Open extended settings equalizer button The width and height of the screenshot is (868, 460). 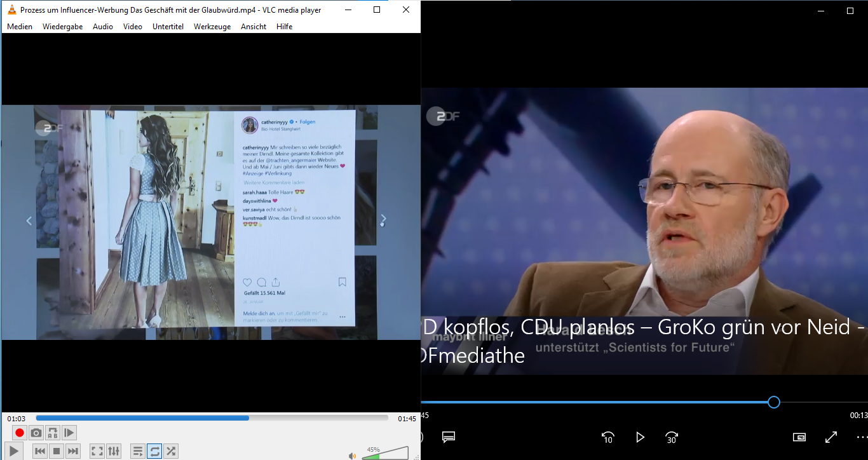[114, 451]
